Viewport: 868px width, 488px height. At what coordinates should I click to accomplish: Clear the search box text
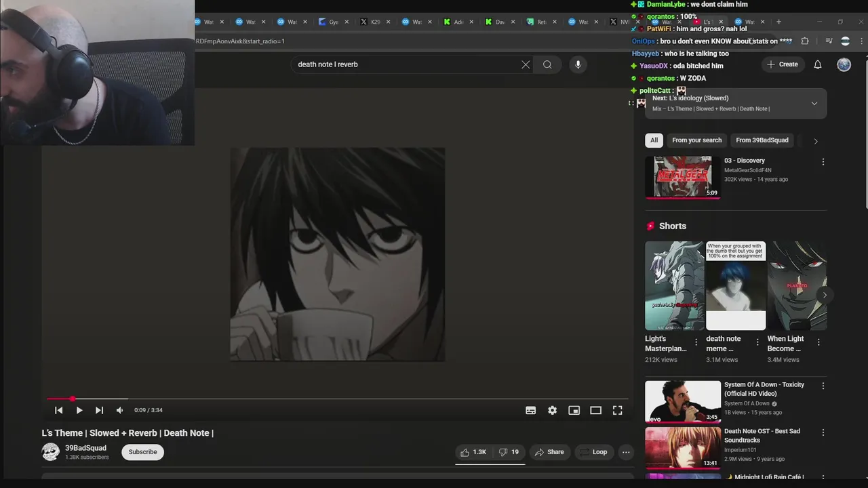[526, 64]
